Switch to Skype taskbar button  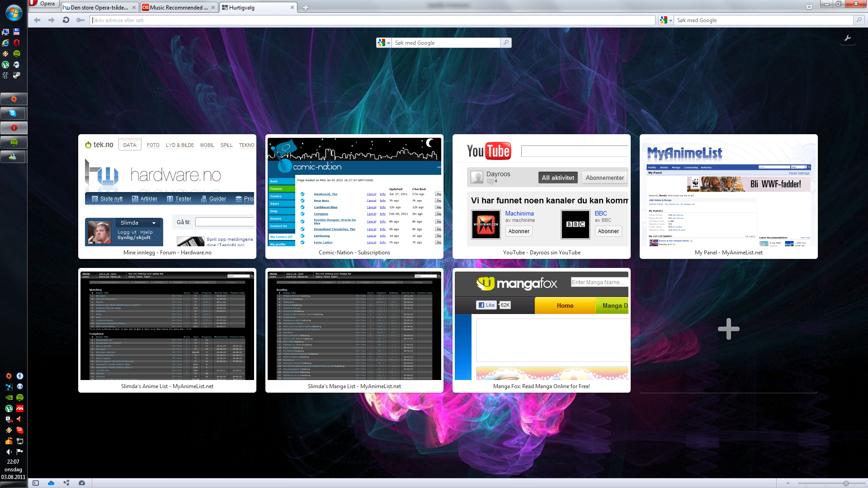click(14, 113)
